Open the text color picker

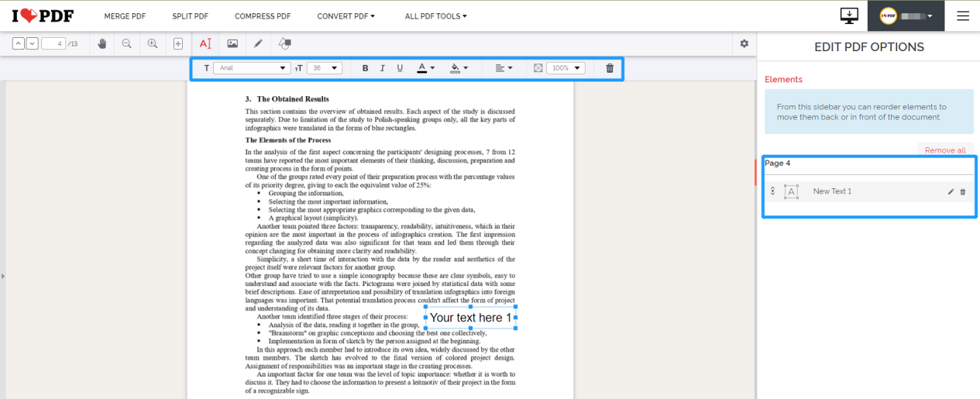coord(425,68)
